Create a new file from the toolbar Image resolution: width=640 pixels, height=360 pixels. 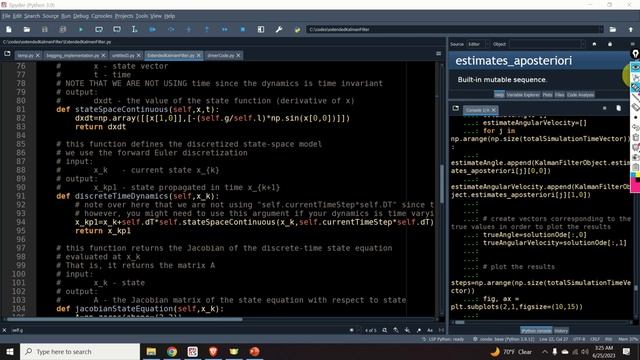pyautogui.click(x=9, y=29)
